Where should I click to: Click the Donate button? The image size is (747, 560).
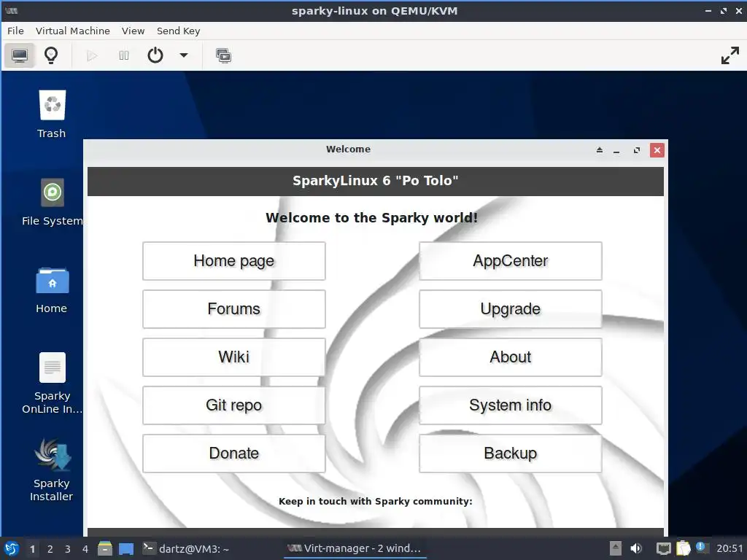(234, 454)
